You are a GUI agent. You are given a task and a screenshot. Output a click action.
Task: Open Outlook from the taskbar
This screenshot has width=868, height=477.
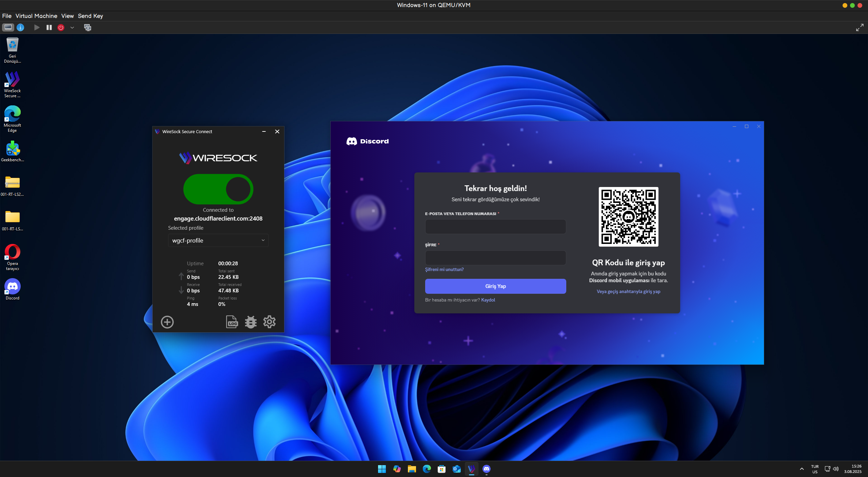coord(457,469)
